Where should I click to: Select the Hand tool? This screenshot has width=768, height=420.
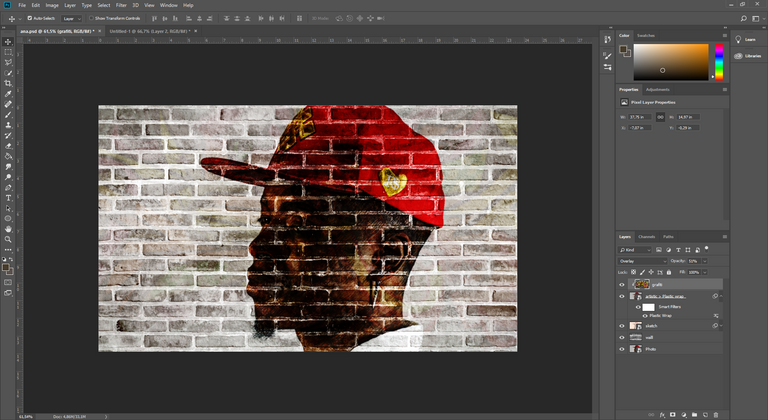pyautogui.click(x=8, y=229)
